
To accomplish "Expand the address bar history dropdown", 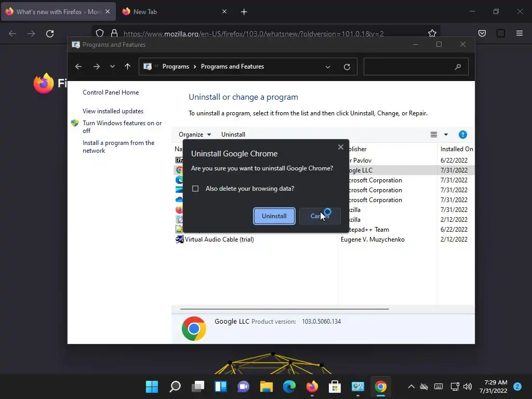I will click(328, 67).
